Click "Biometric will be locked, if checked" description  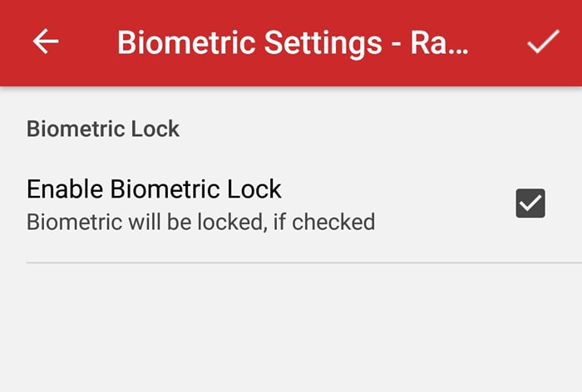click(200, 222)
